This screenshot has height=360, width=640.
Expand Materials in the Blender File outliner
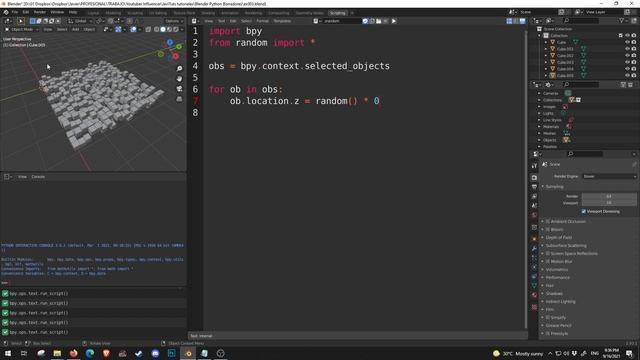[x=539, y=127]
